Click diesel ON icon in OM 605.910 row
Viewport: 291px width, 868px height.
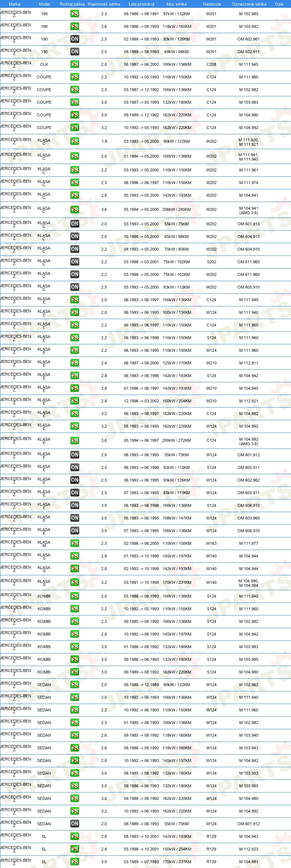click(75, 287)
